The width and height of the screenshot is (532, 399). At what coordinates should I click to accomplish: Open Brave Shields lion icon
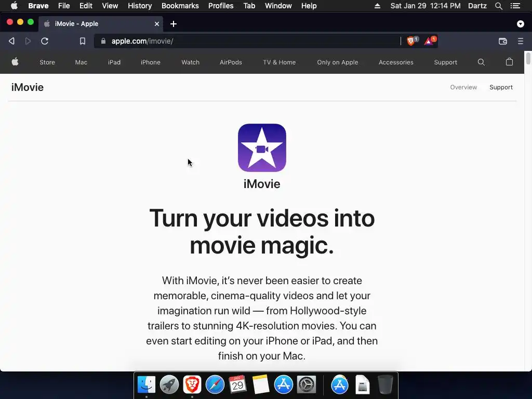point(412,41)
